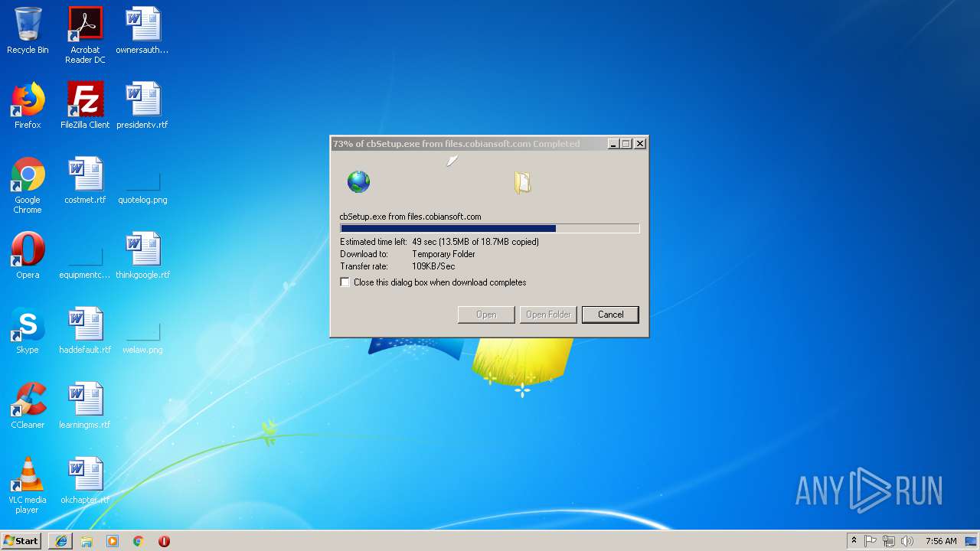This screenshot has width=980, height=551.
Task: Click the disabled Open Folder button
Action: pyautogui.click(x=548, y=315)
